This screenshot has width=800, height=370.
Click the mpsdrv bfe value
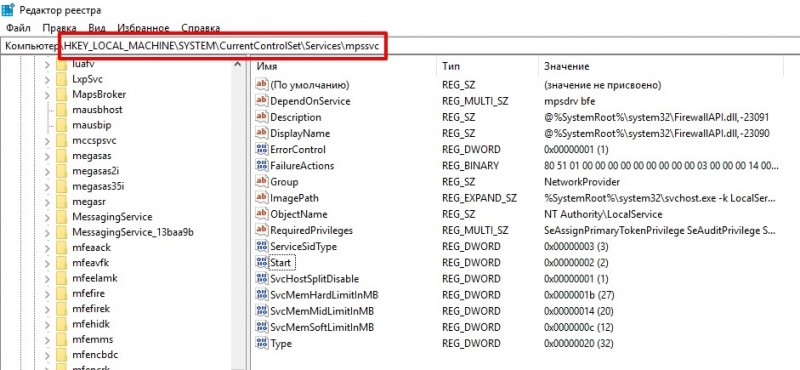pyautogui.click(x=569, y=101)
